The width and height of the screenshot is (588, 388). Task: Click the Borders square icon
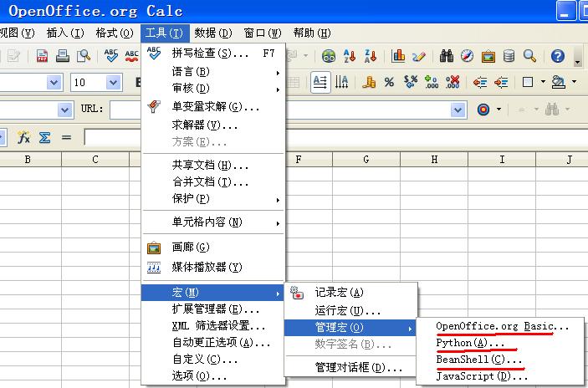coord(528,82)
